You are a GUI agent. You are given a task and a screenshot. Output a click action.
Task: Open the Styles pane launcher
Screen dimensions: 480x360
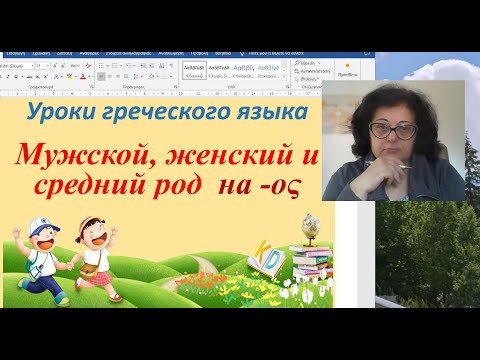point(287,87)
